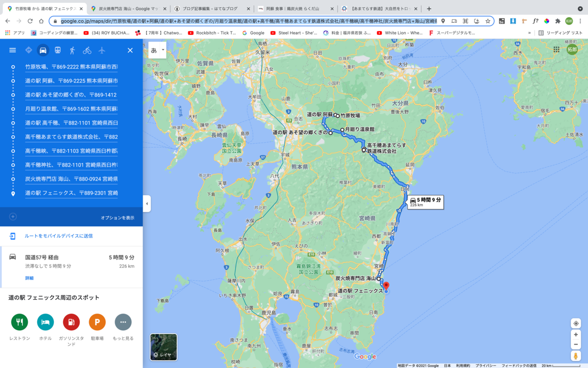Image resolution: width=588 pixels, height=368 pixels.
Task: Open the 'アプリ' bookmarks shortcut
Action: [15, 33]
